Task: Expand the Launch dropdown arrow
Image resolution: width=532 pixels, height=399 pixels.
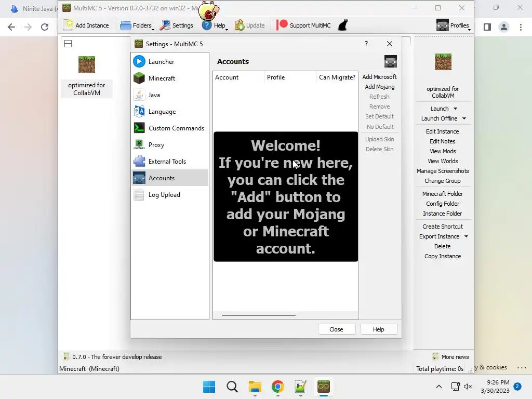Action: (x=455, y=109)
